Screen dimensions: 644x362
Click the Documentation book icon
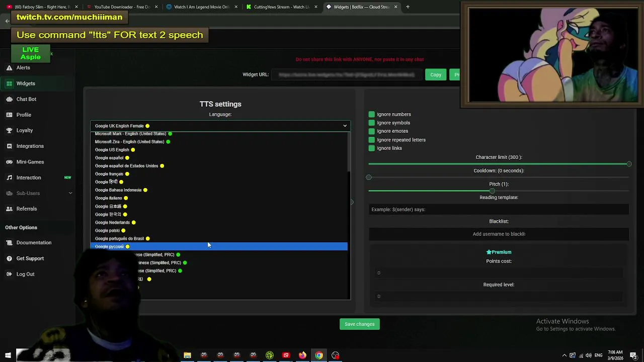point(10,243)
